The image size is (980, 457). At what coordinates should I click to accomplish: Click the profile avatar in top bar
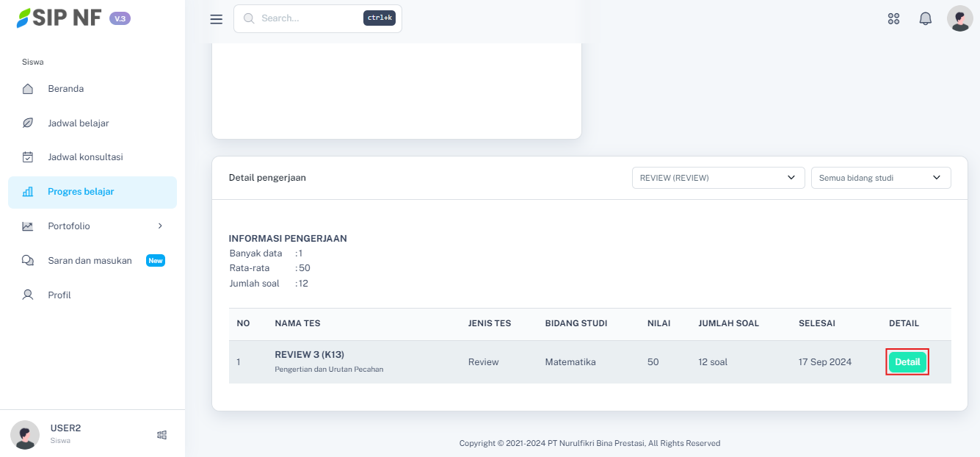[959, 18]
